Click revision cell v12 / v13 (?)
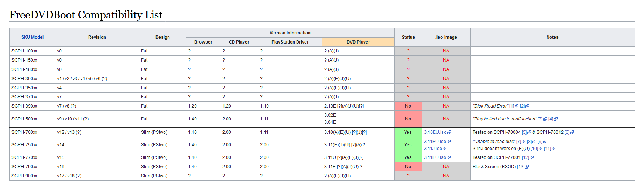 coord(97,132)
